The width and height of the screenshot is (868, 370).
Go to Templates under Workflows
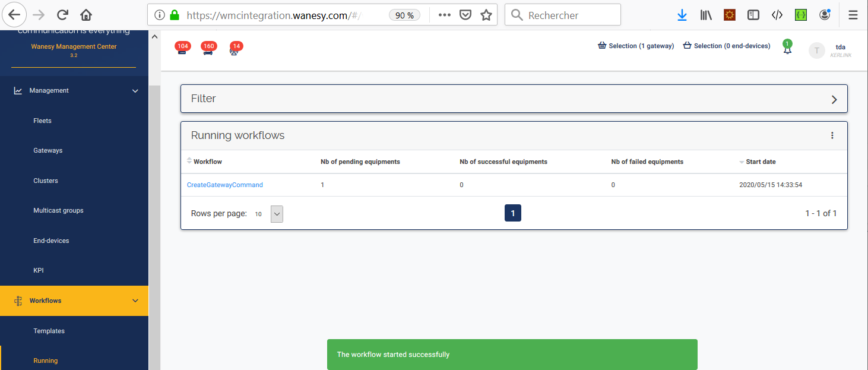[49, 331]
